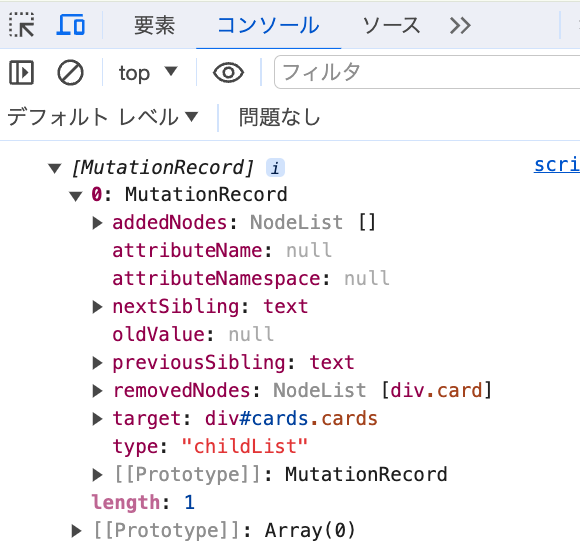Select the attributeName: null row

(222, 251)
